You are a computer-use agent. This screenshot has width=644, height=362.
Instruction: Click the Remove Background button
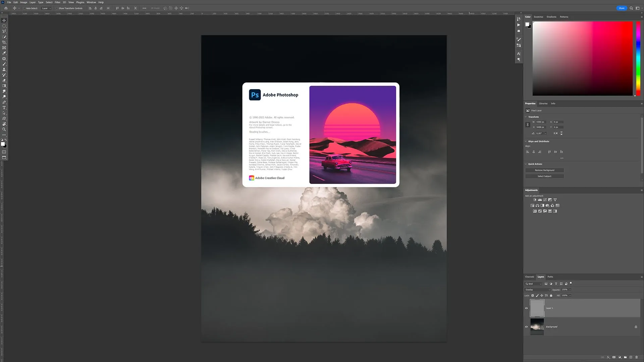pyautogui.click(x=544, y=170)
